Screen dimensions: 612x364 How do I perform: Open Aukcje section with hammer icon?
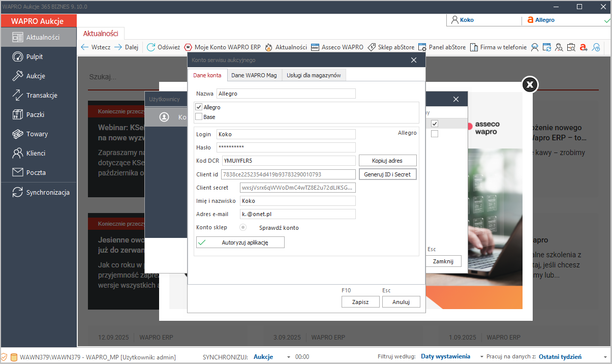pyautogui.click(x=35, y=76)
